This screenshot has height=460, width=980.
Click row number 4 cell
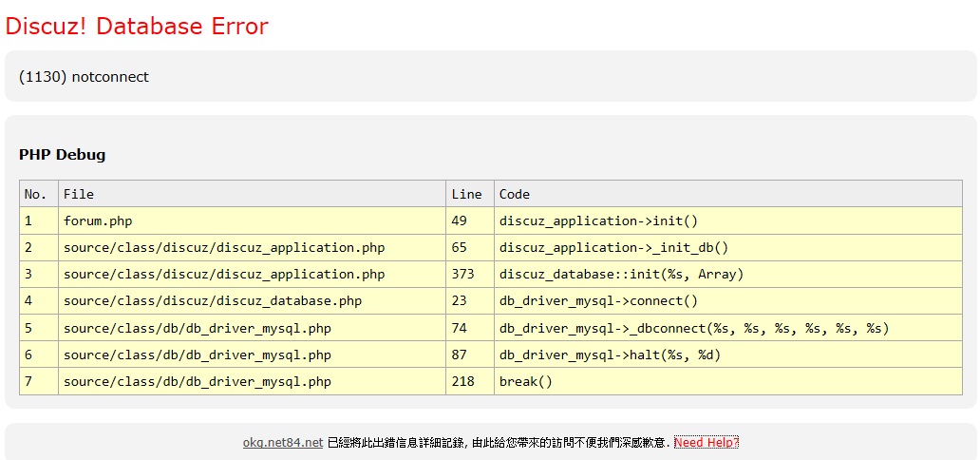[39, 301]
